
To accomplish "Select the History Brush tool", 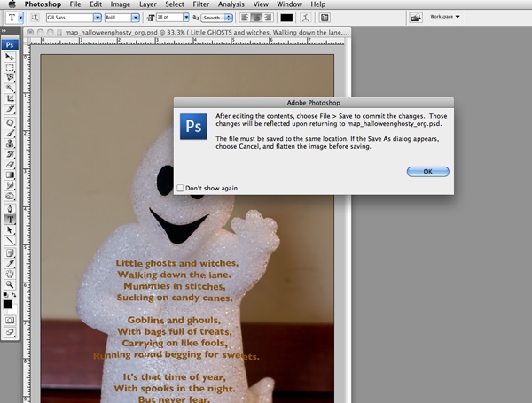I will pos(10,154).
